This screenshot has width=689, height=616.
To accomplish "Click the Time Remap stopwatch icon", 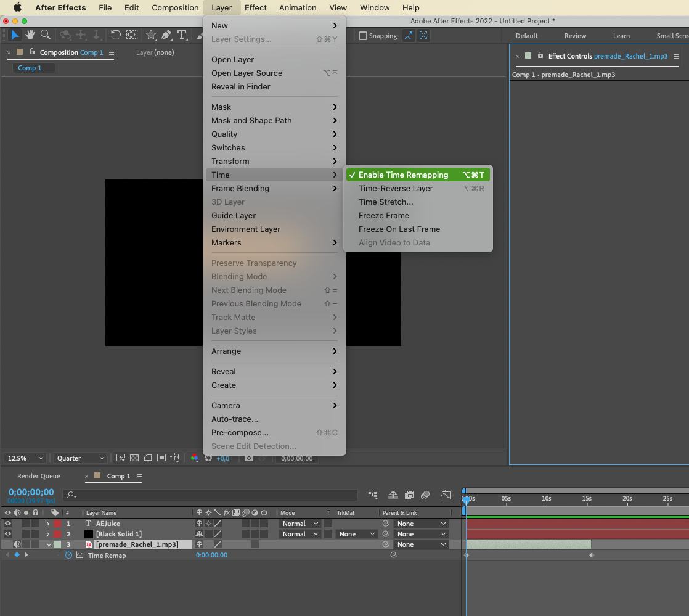I will tap(68, 555).
